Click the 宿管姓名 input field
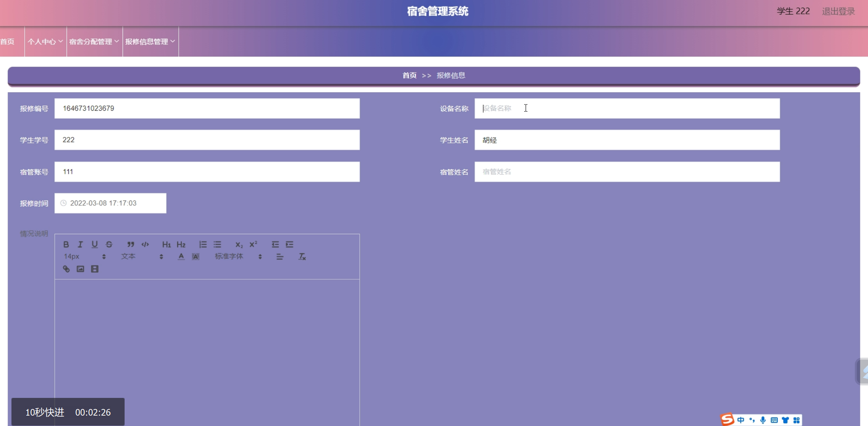This screenshot has width=868, height=426. [x=626, y=172]
